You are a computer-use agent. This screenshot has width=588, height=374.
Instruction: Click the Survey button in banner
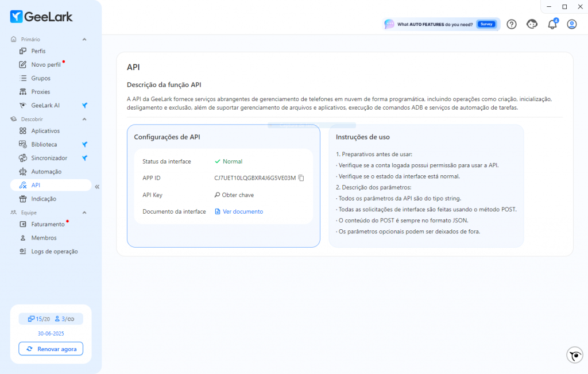tap(486, 24)
